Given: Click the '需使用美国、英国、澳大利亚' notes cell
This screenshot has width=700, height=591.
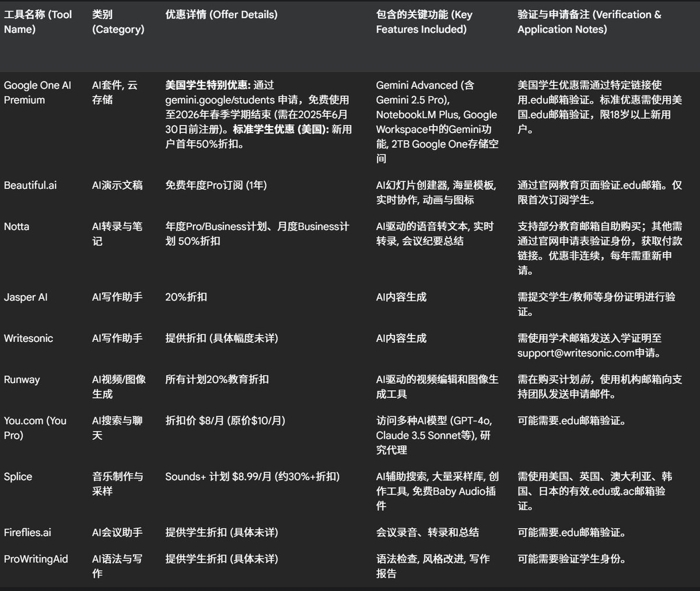Looking at the screenshot, I should click(595, 491).
